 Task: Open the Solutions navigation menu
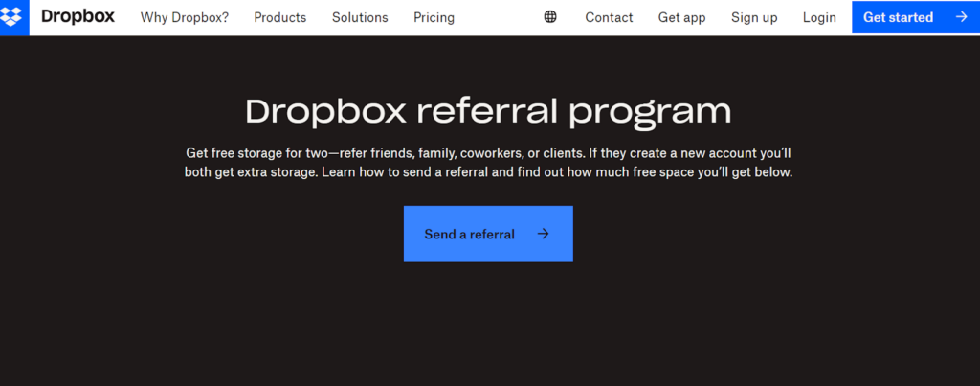tap(360, 17)
